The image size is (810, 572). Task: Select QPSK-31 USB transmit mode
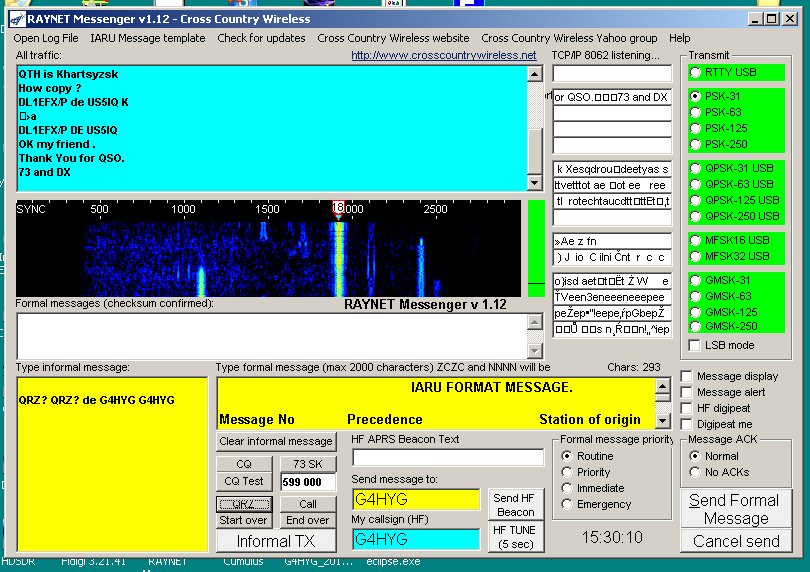click(x=696, y=168)
